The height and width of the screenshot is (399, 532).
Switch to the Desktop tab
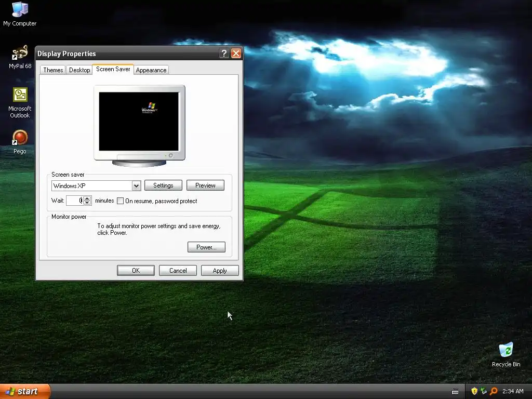[79, 70]
